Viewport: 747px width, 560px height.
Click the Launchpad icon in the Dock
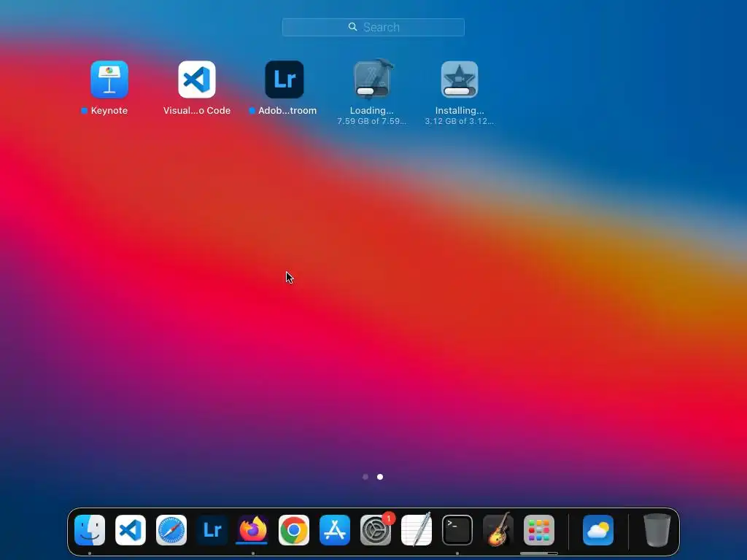click(x=539, y=530)
